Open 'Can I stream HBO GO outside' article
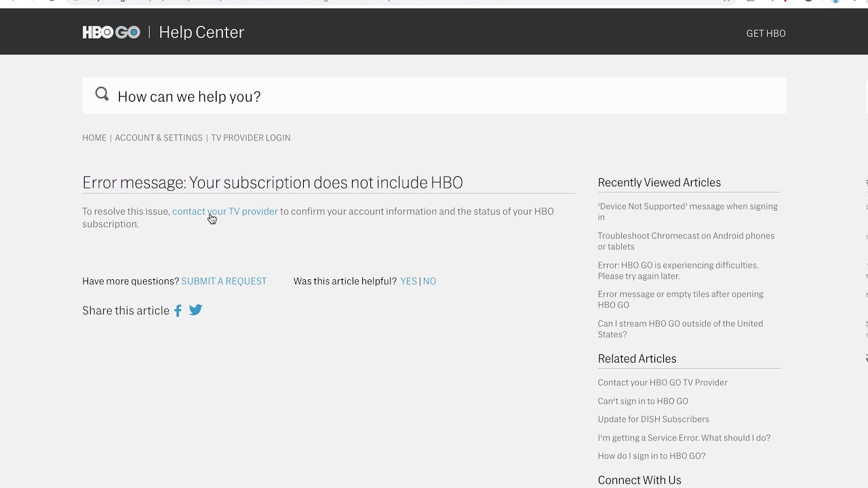The image size is (868, 488). (x=680, y=329)
